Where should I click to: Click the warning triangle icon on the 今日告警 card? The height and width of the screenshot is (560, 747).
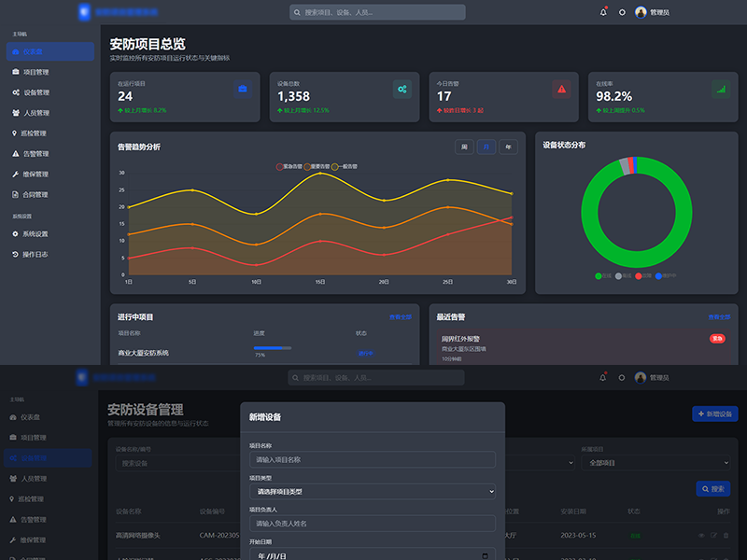561,89
